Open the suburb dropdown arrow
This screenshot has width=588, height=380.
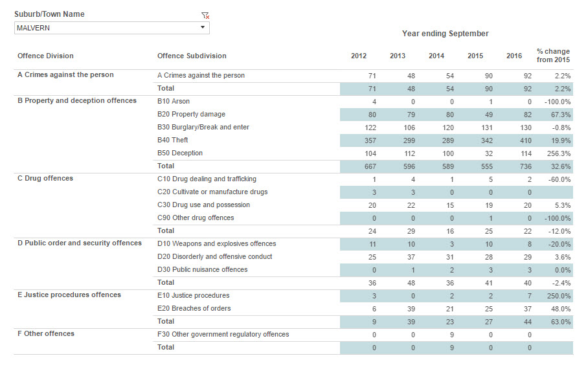coord(203,28)
